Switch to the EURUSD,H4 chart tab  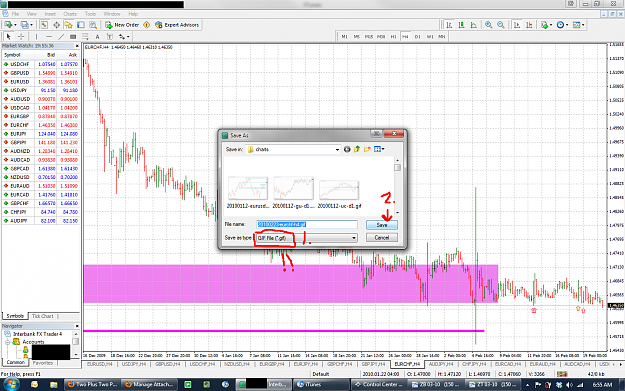pyautogui.click(x=99, y=364)
